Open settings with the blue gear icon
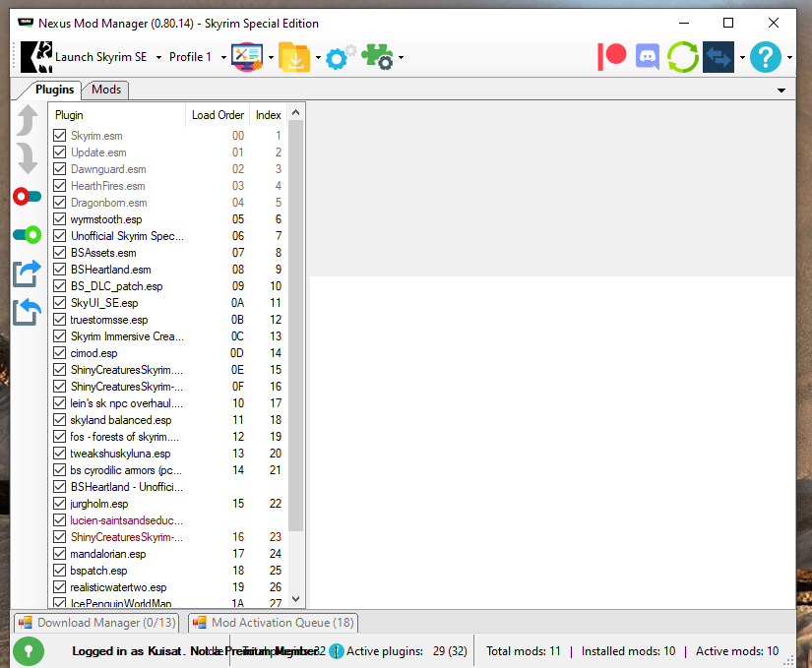This screenshot has width=812, height=668. (x=337, y=57)
